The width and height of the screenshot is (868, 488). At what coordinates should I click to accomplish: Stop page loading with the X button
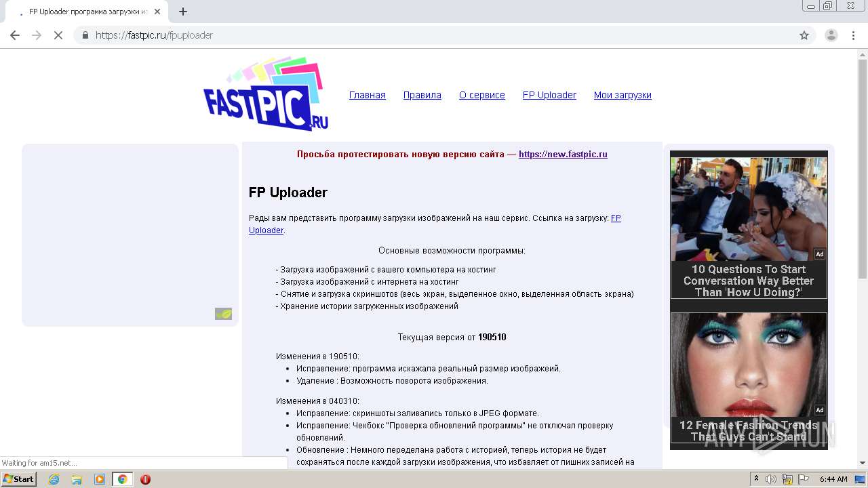[x=58, y=35]
